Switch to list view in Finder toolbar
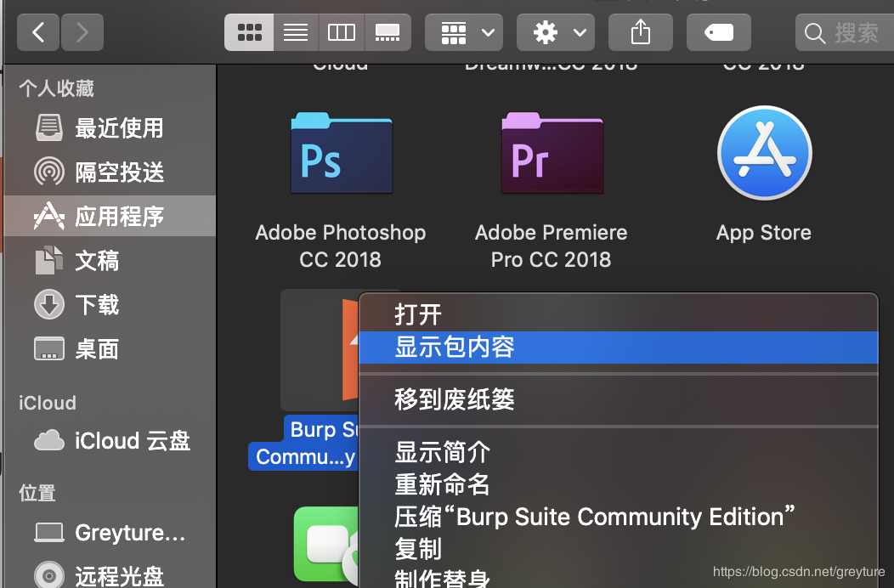The height and width of the screenshot is (588, 894). [x=295, y=32]
